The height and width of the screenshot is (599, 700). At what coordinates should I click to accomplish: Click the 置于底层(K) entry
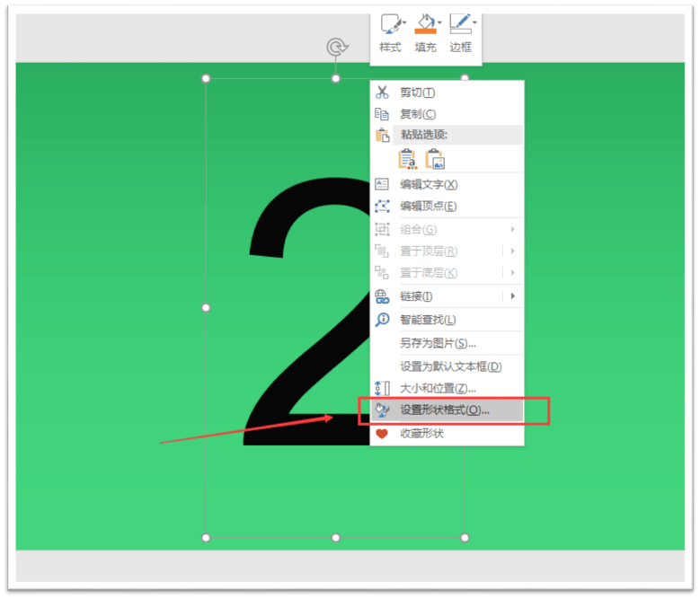pyautogui.click(x=447, y=272)
